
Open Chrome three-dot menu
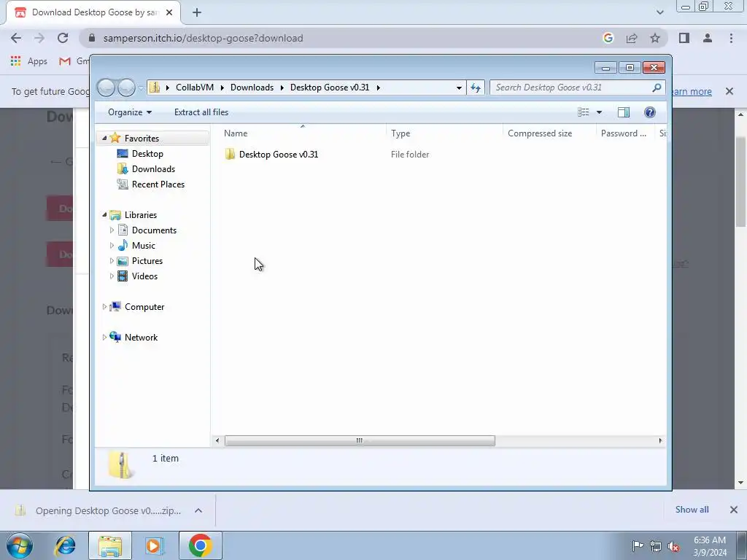point(731,38)
